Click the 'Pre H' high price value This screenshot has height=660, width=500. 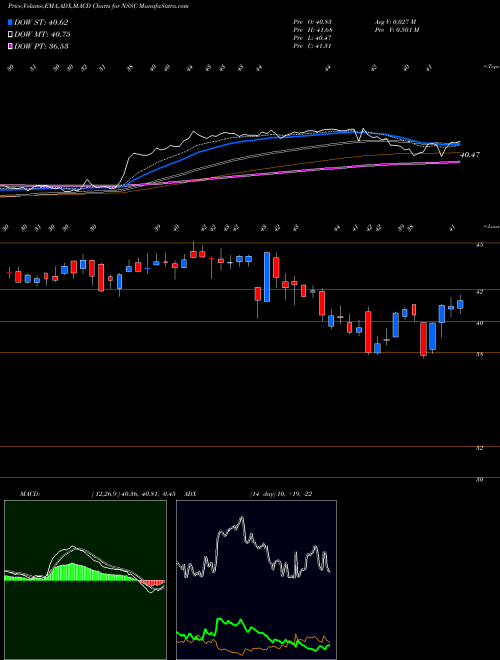313,30
